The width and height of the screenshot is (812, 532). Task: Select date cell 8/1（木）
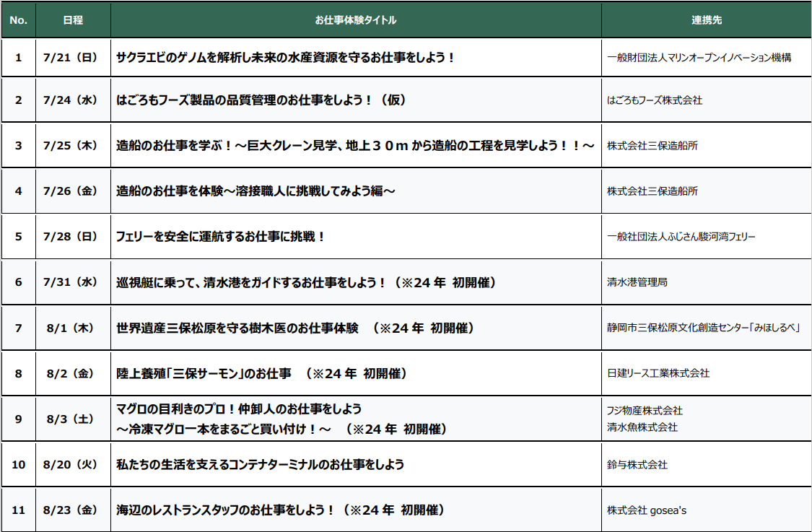tap(73, 328)
